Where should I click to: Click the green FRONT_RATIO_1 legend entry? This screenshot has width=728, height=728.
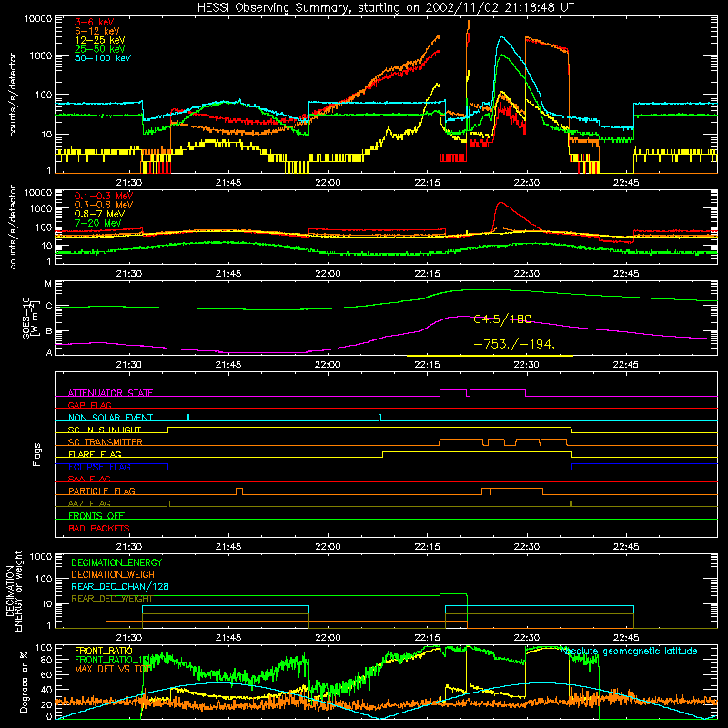click(111, 660)
